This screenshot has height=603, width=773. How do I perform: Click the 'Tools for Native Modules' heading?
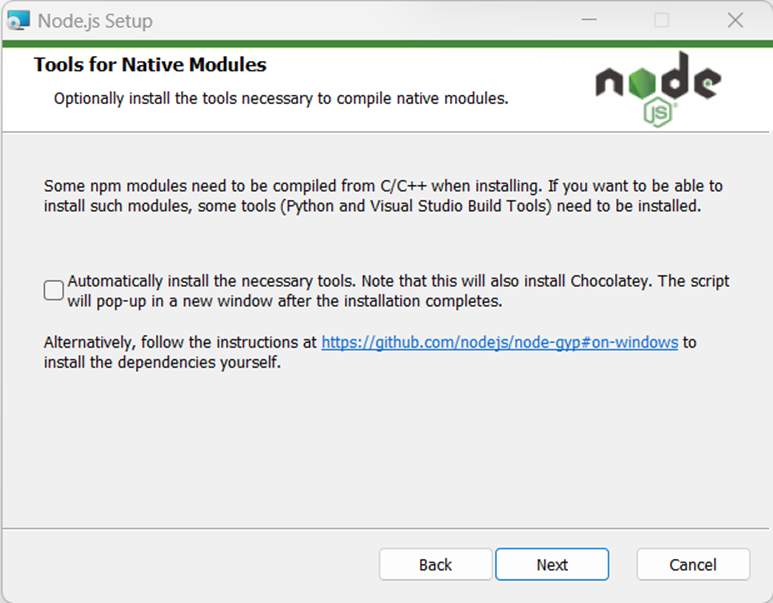click(x=150, y=65)
